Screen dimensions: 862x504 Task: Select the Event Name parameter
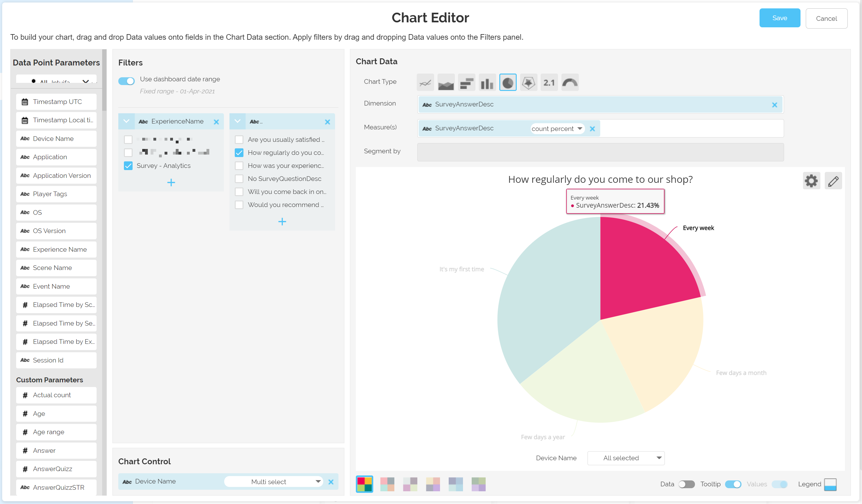point(57,286)
